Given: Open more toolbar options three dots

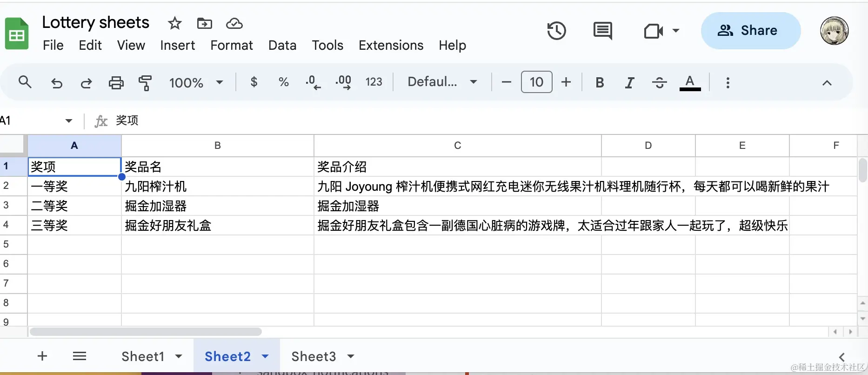Looking at the screenshot, I should (728, 82).
